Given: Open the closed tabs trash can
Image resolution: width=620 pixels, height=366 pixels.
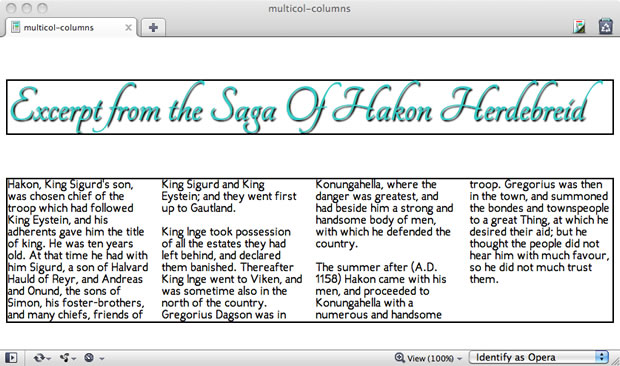Looking at the screenshot, I should tap(605, 27).
